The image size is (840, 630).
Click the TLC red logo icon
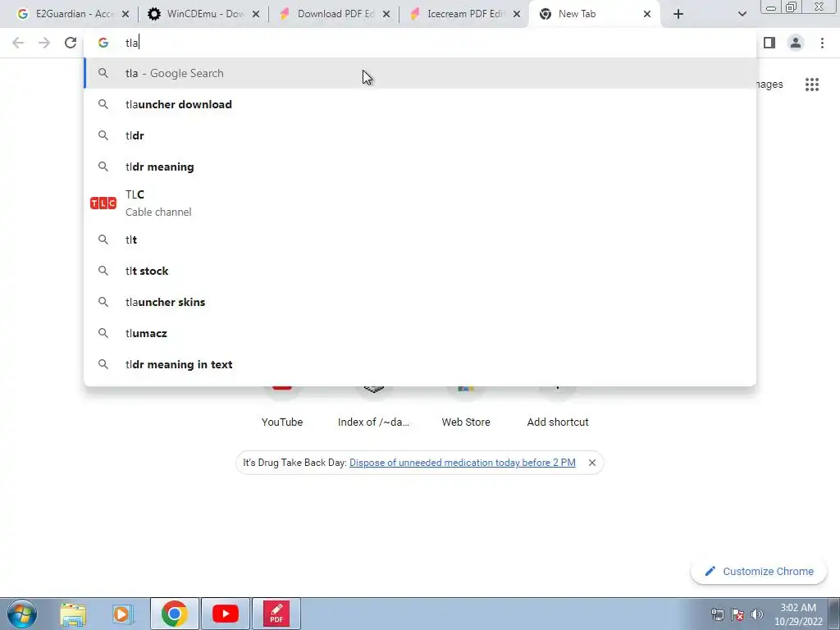click(x=103, y=203)
